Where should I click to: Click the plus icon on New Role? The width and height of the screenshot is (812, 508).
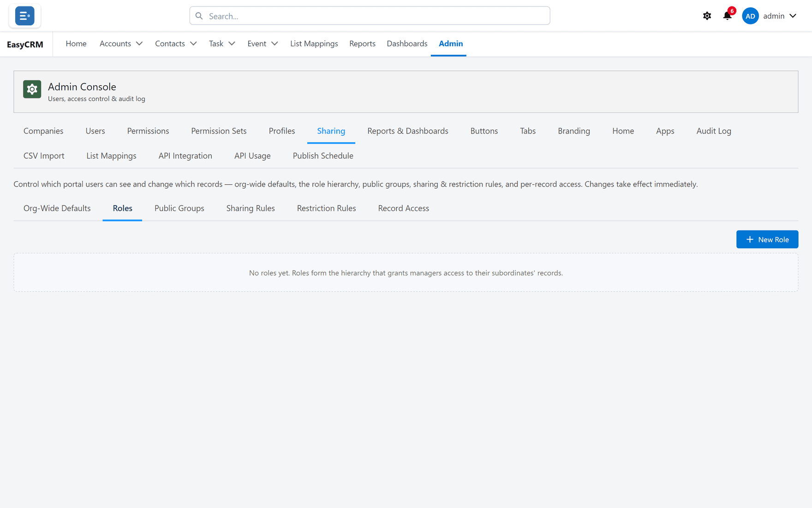click(x=750, y=239)
